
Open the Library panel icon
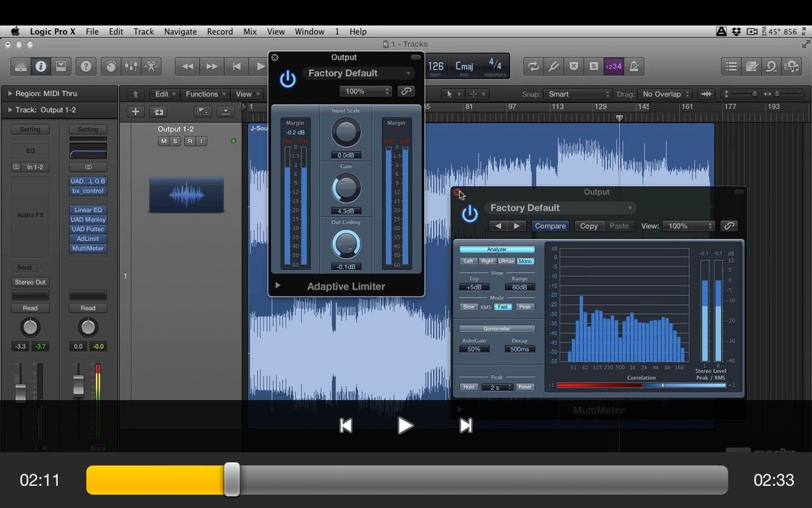(x=20, y=66)
